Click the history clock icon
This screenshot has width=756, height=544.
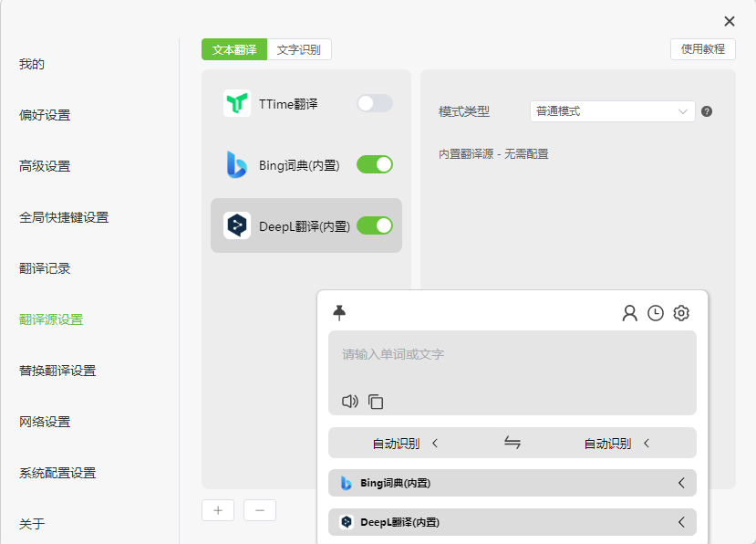coord(655,312)
